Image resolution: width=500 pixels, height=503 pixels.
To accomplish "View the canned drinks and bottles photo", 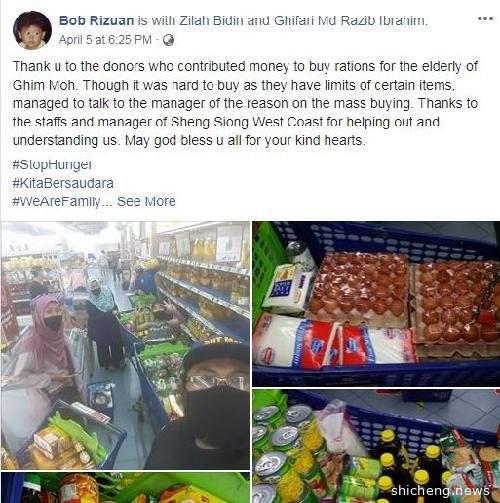I will tap(376, 446).
